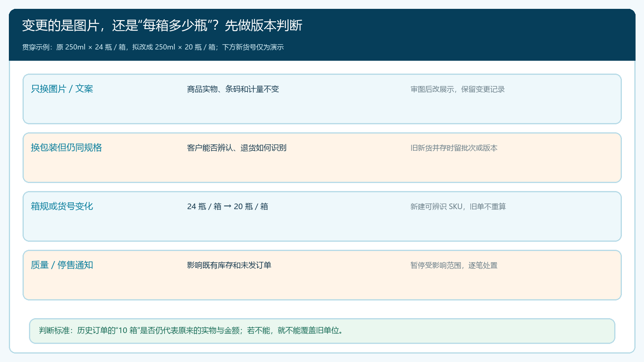Click empty area in the second beige card
The image size is (644, 362).
point(322,168)
